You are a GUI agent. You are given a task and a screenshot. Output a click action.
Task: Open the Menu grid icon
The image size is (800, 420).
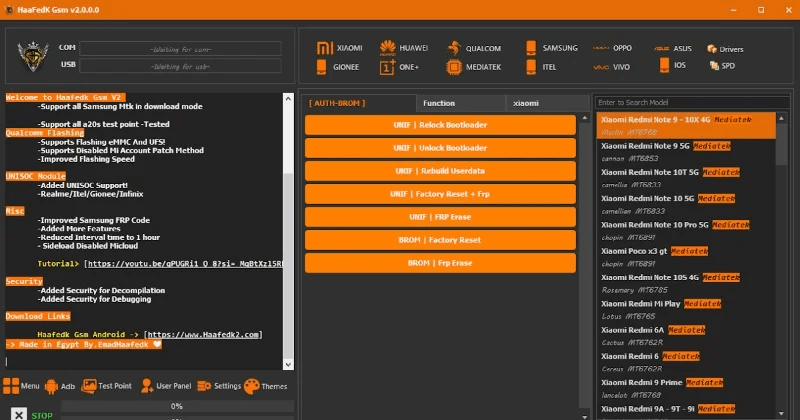pos(10,385)
